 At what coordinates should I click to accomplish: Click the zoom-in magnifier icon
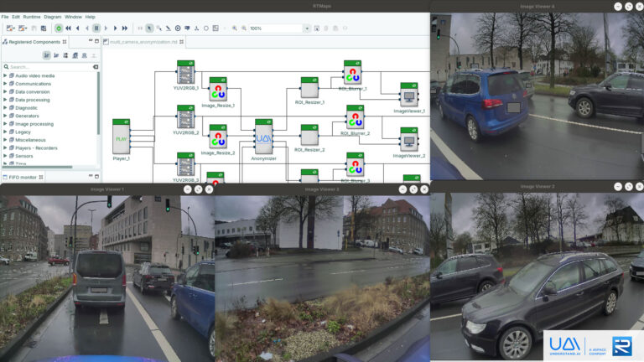point(235,28)
